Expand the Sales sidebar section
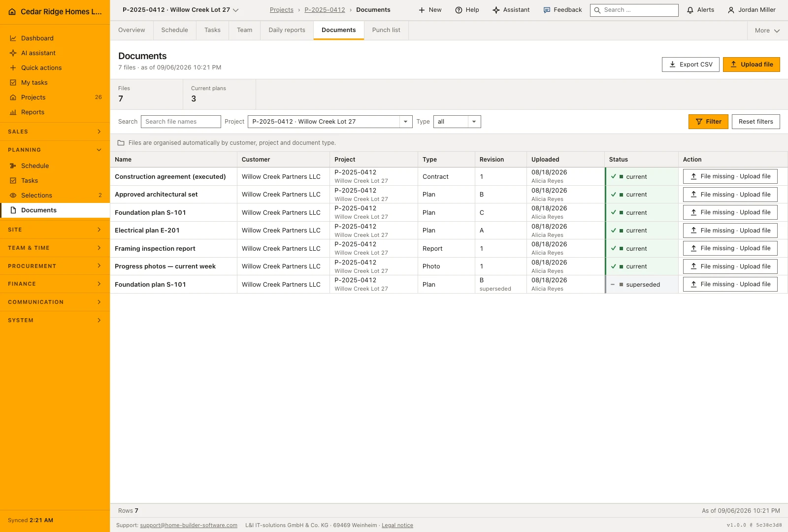 pyautogui.click(x=55, y=132)
